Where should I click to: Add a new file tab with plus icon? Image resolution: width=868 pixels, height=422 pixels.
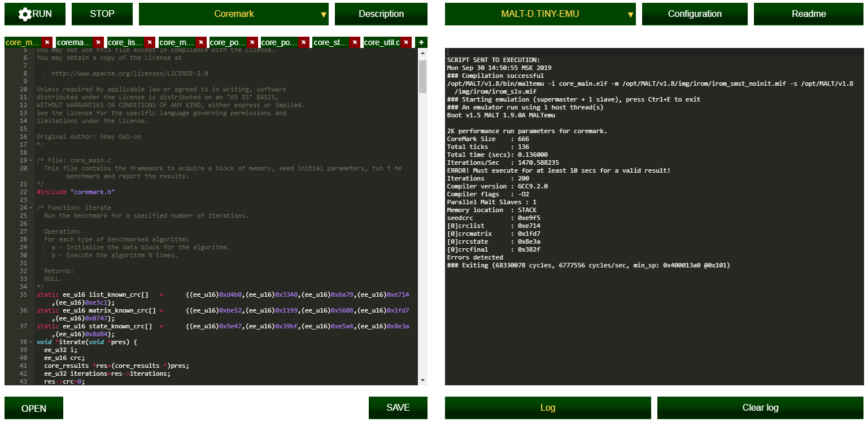click(x=421, y=42)
